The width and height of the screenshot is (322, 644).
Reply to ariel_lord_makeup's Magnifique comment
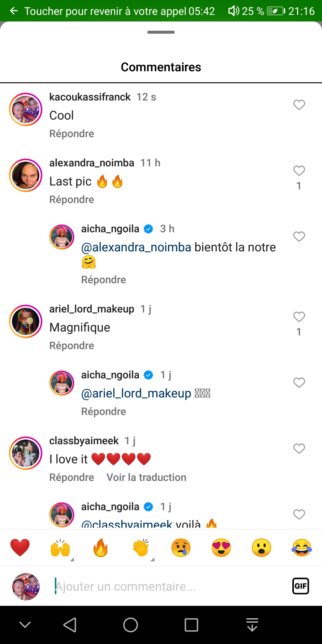point(72,346)
